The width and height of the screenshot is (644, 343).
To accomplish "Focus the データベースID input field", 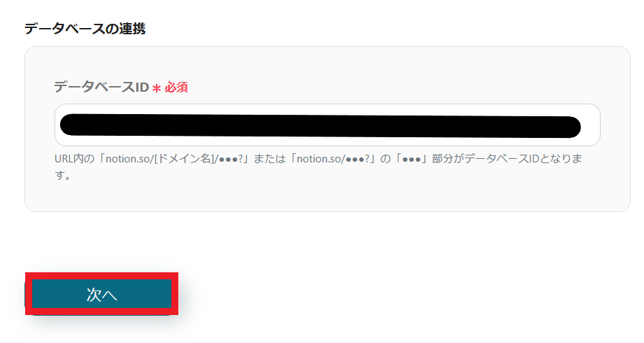I will click(327, 125).
